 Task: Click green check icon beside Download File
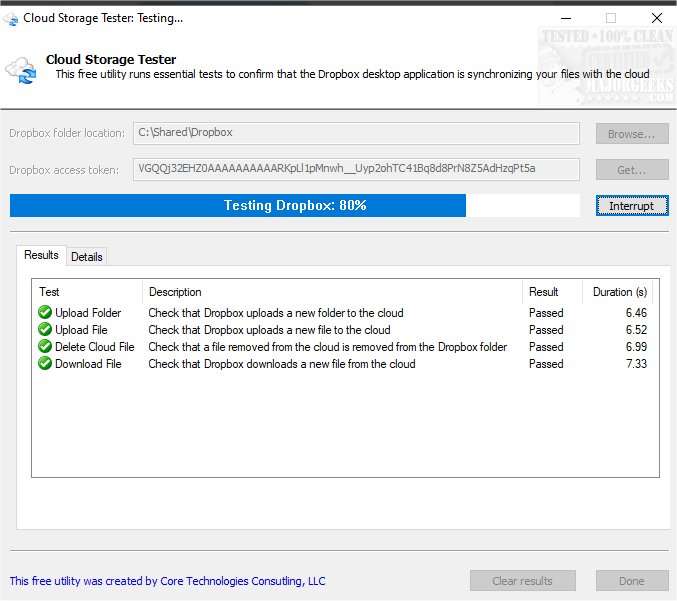coord(45,364)
